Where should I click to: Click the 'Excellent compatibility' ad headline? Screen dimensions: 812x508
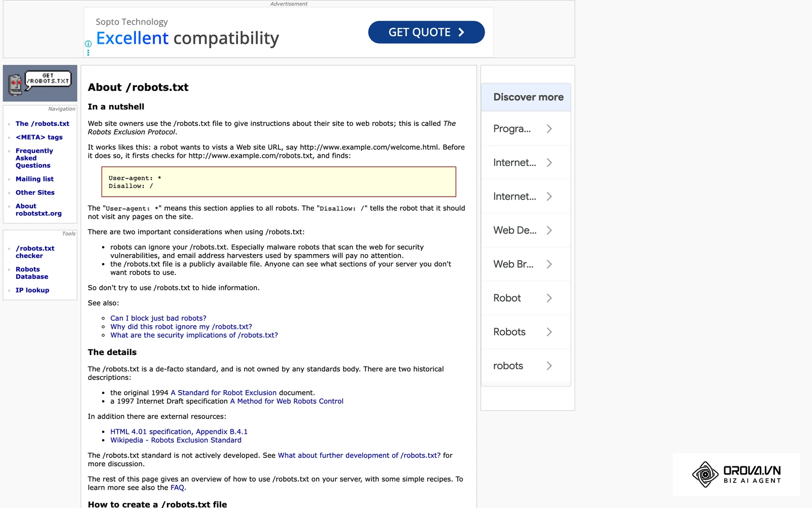click(187, 38)
